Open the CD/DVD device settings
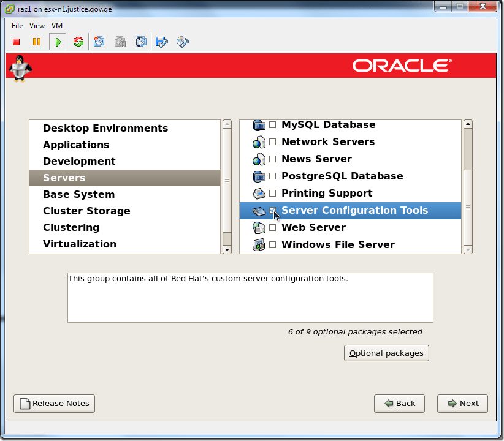The width and height of the screenshot is (504, 441). pos(182,42)
